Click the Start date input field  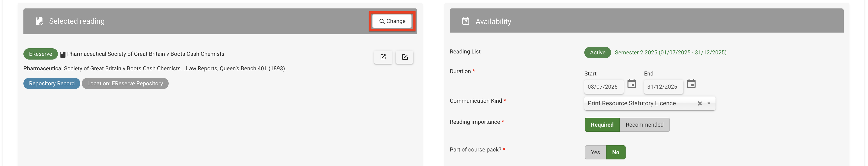click(603, 87)
